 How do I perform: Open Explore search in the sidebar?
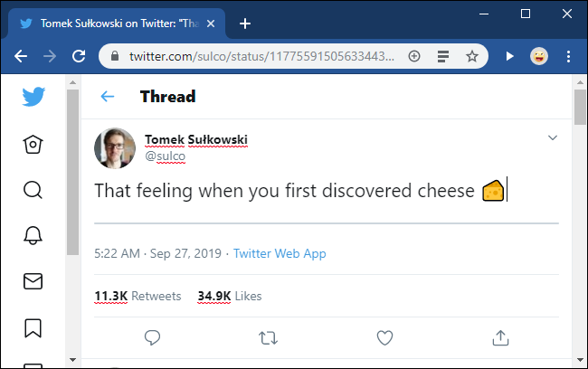point(33,190)
